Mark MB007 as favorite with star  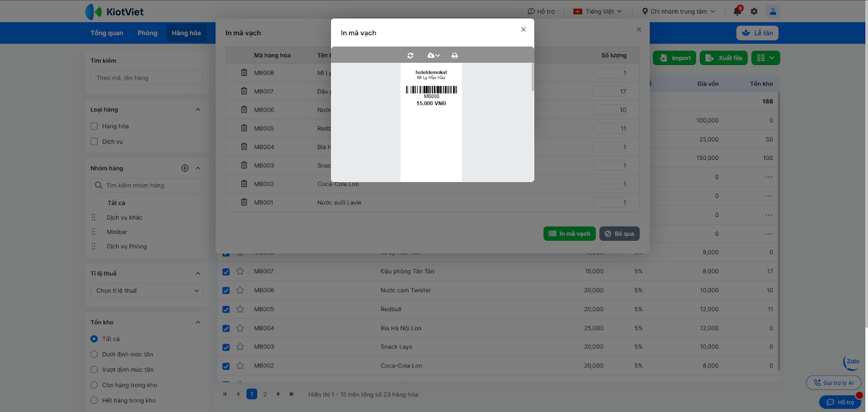pos(240,271)
